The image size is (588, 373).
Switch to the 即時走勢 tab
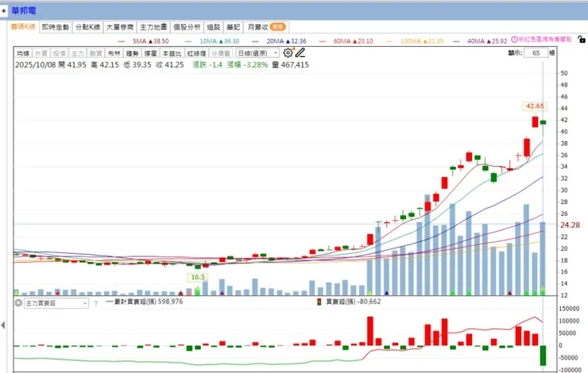pos(56,27)
